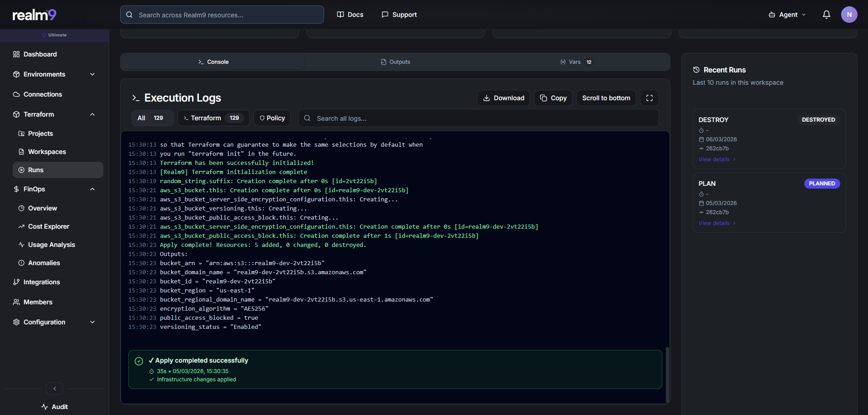
Task: Filter logs by Policy
Action: pos(272,118)
